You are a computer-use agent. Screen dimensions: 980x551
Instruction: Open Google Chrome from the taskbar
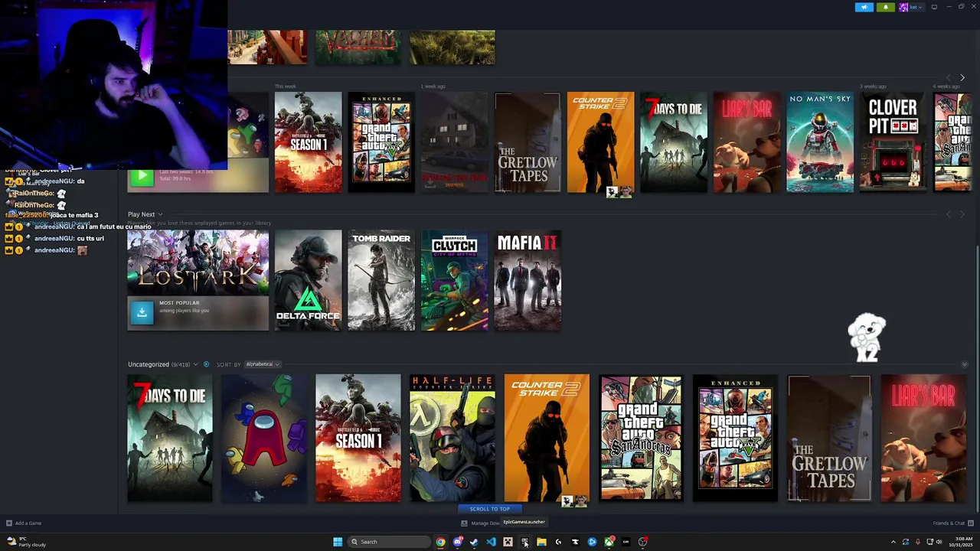point(440,542)
